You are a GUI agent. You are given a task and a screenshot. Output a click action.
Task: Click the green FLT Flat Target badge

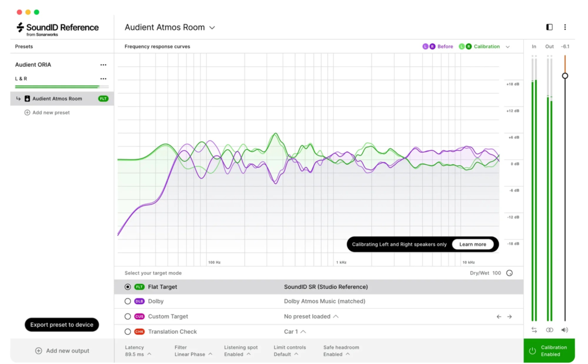click(x=139, y=286)
